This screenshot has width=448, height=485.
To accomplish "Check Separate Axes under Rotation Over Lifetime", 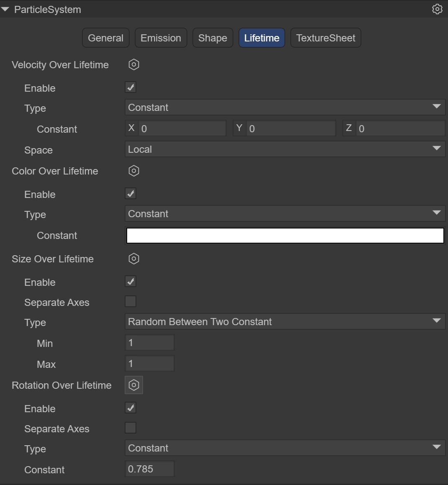I will 131,428.
